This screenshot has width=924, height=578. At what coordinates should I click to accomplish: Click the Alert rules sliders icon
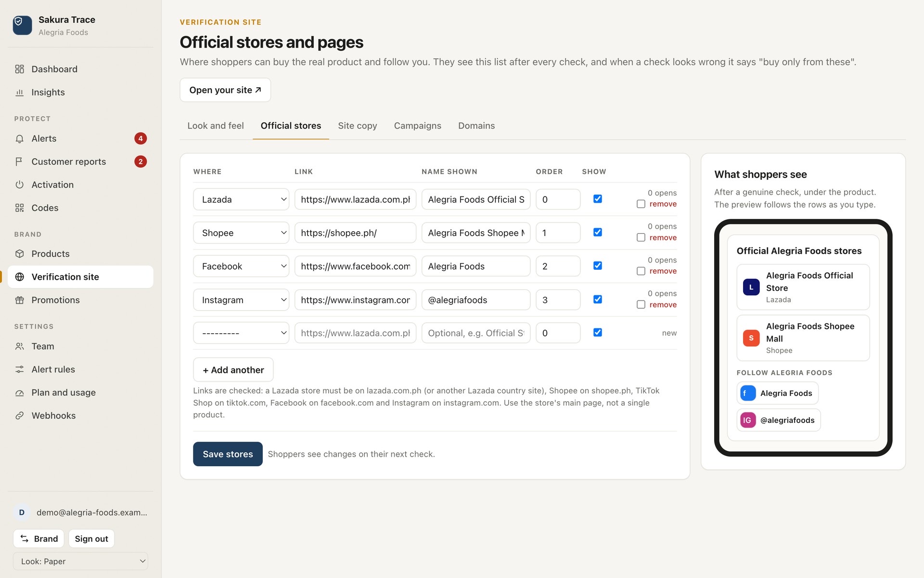pyautogui.click(x=19, y=369)
